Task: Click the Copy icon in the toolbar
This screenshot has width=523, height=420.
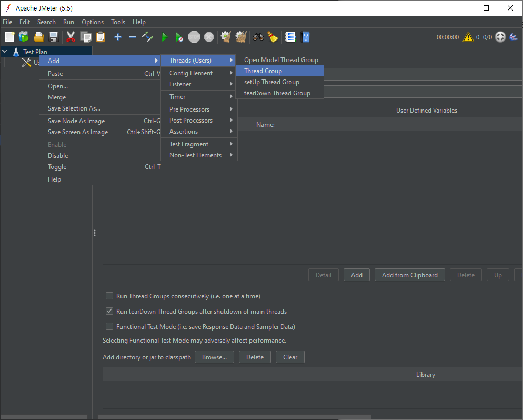Action: point(86,37)
